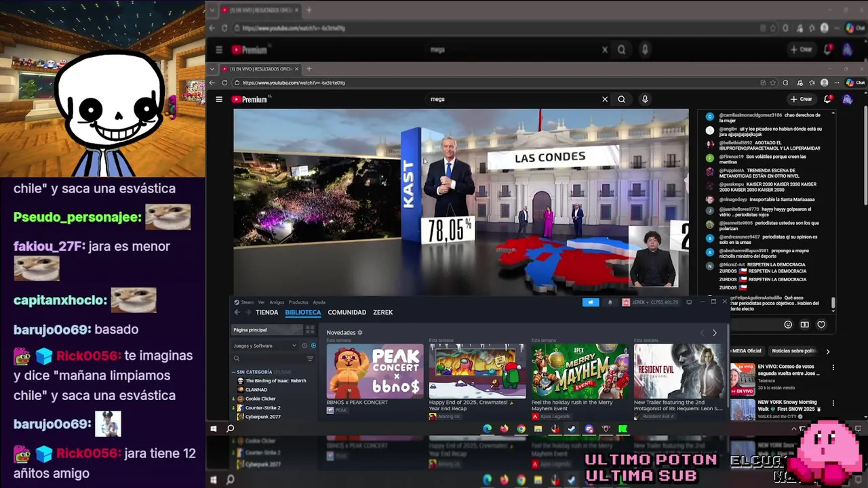Open tab search dropdown in lower browser
This screenshot has height=488, width=868.
pos(212,68)
